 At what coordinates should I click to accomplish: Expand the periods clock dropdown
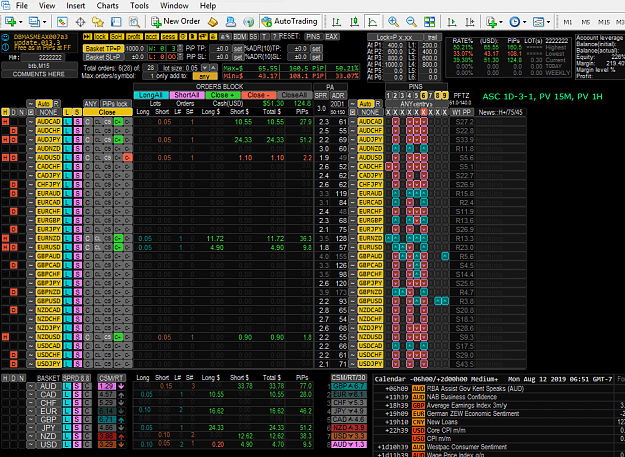click(x=525, y=22)
